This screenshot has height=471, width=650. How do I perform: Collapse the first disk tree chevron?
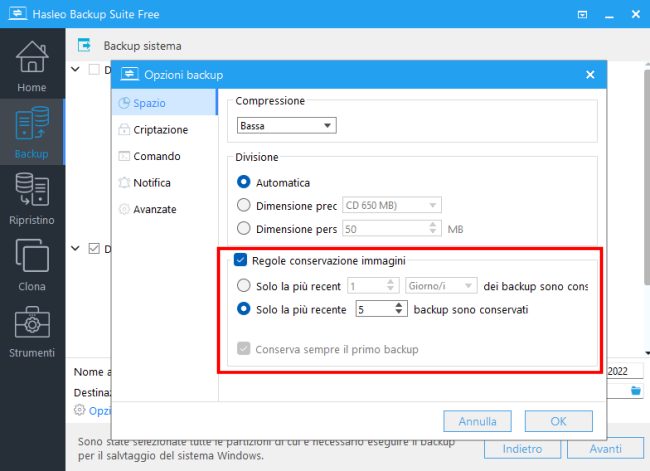click(75, 69)
